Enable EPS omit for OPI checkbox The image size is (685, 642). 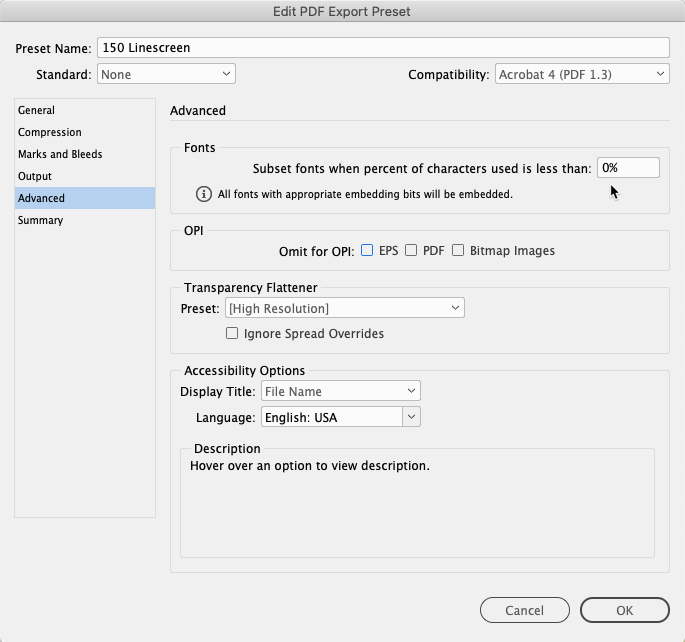coord(367,250)
